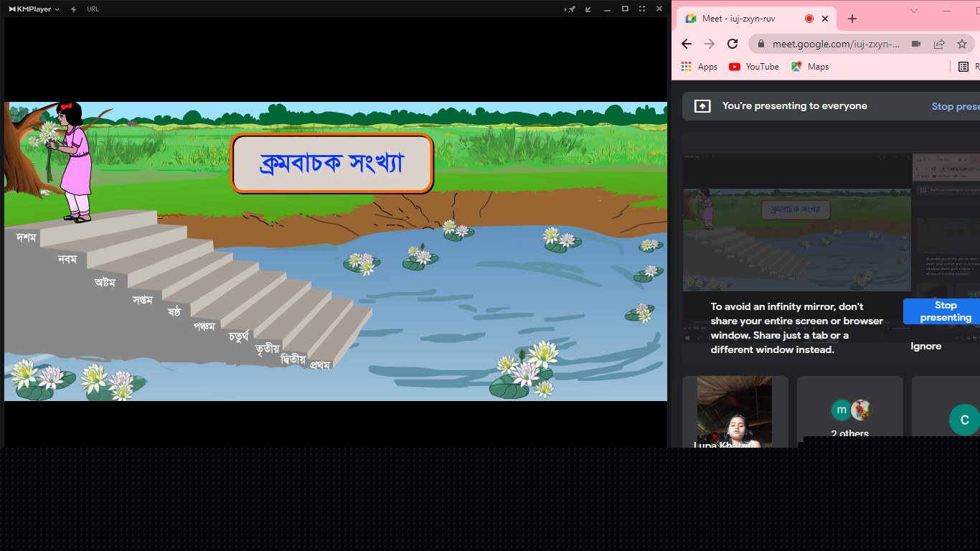Go forward in Chrome
This screenshot has height=551, width=980.
tap(710, 44)
